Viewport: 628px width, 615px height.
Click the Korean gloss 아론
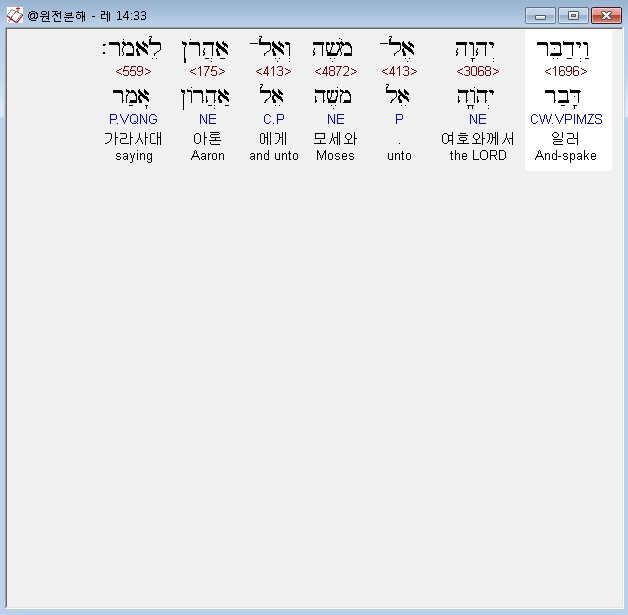(207, 139)
